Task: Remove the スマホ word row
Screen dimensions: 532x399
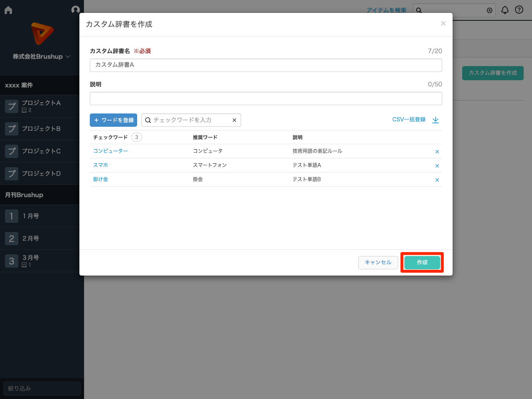Action: tap(437, 166)
